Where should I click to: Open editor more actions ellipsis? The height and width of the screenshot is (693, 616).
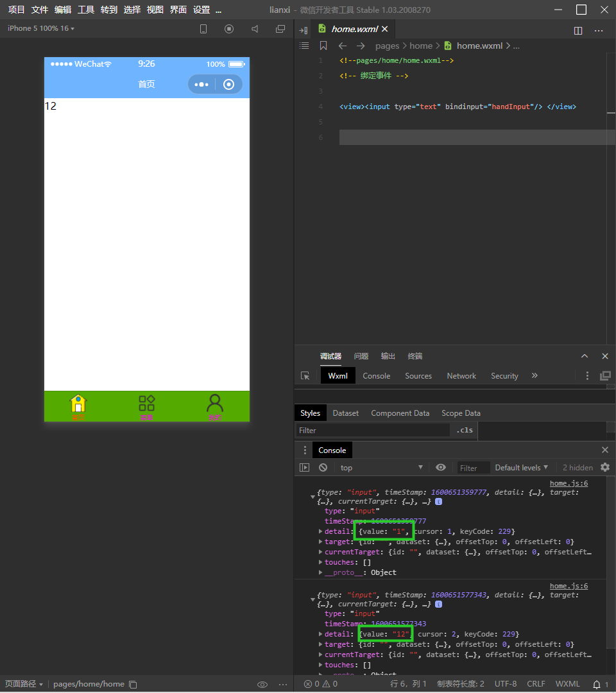599,31
